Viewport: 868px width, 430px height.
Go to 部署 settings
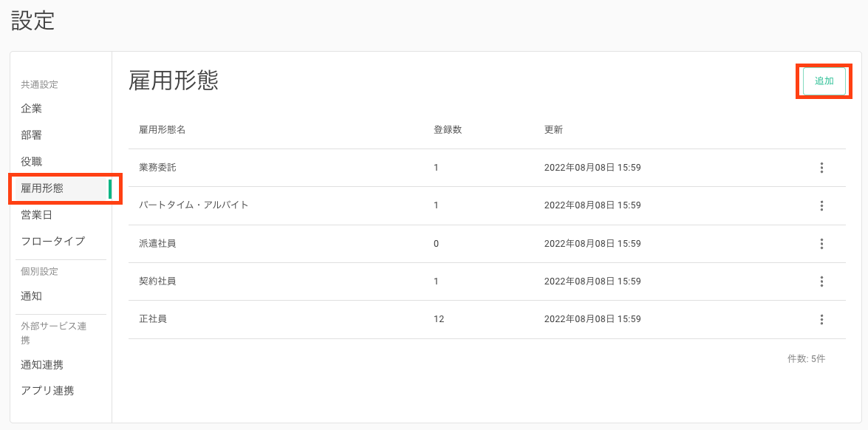[x=32, y=136]
